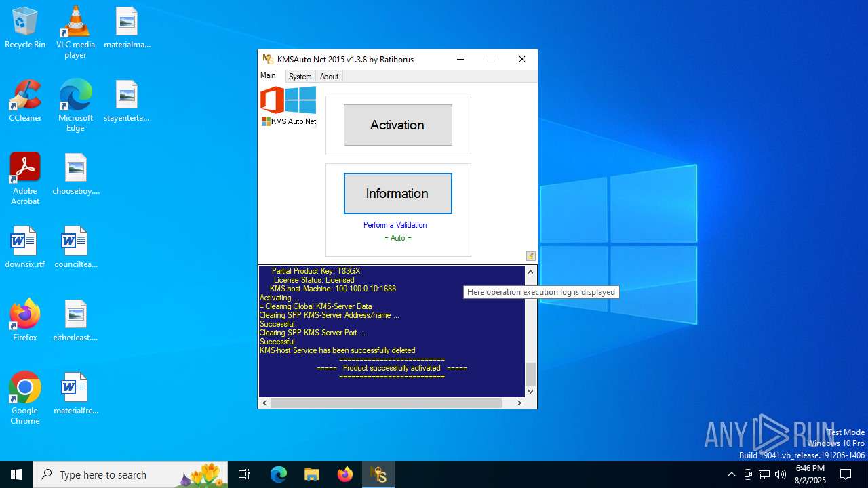Open the Perform a Validation link
This screenshot has height=488, width=868.
click(395, 225)
